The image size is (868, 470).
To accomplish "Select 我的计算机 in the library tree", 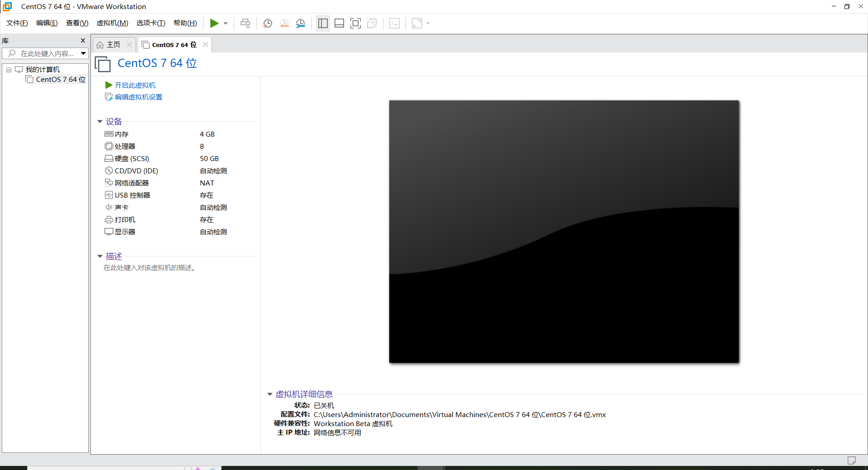I will pyautogui.click(x=42, y=70).
